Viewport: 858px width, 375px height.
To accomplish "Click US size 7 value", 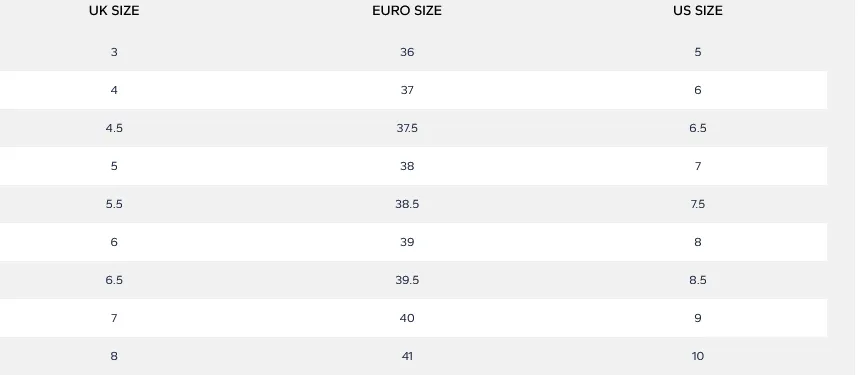I will [698, 166].
